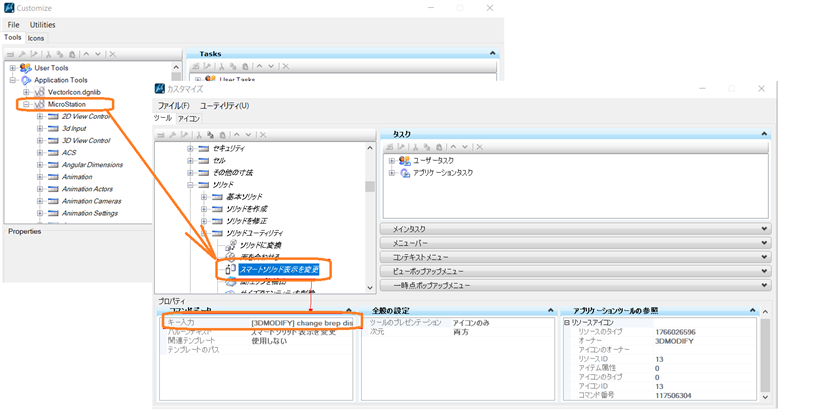Expand the ユーザータスク node

pyautogui.click(x=392, y=161)
